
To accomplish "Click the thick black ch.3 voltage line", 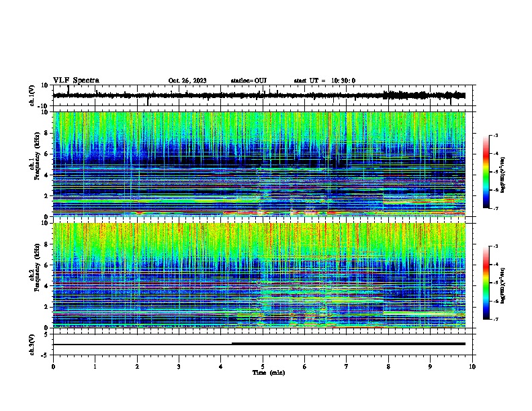I will pyautogui.click(x=349, y=344).
